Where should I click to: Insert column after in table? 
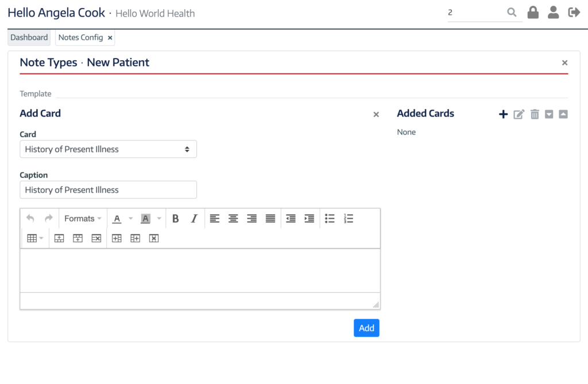click(136, 238)
